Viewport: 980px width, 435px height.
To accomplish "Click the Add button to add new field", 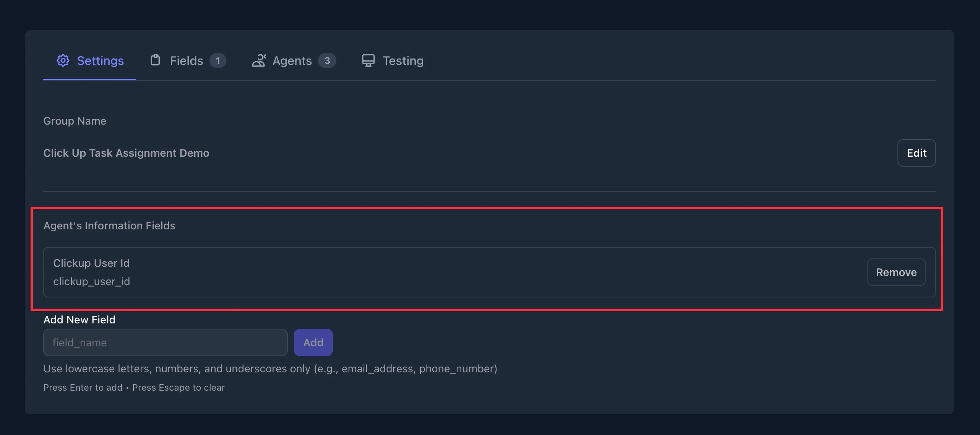I will pyautogui.click(x=313, y=342).
